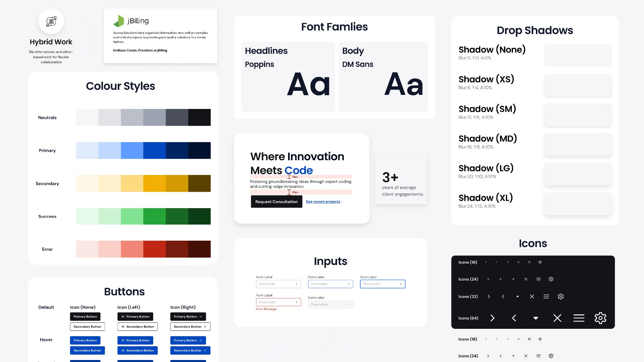
Task: Pick the brightest yellow Secondary colour swatch
Action: point(154,183)
